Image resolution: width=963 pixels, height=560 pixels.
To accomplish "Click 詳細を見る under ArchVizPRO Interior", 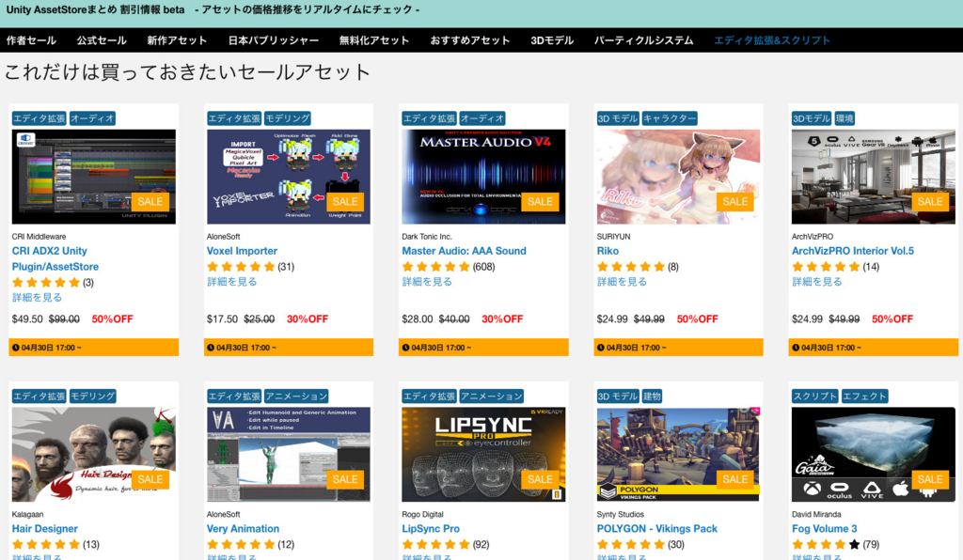I will pyautogui.click(x=817, y=282).
